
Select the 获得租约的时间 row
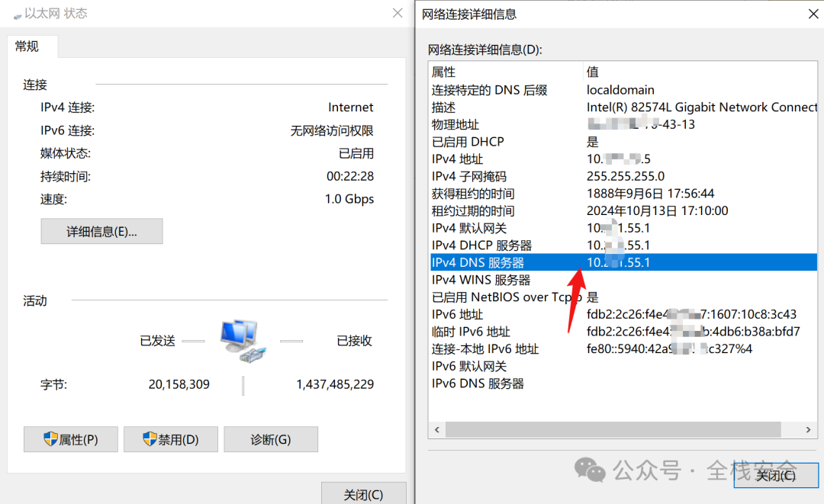pos(623,194)
